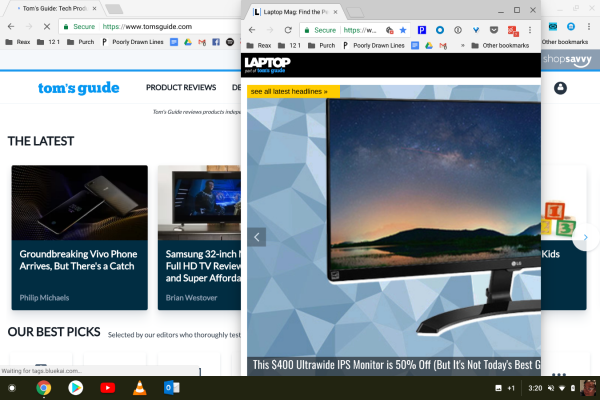Click the Laptop Mag address bar URL
The image size is (600, 400).
click(x=360, y=30)
